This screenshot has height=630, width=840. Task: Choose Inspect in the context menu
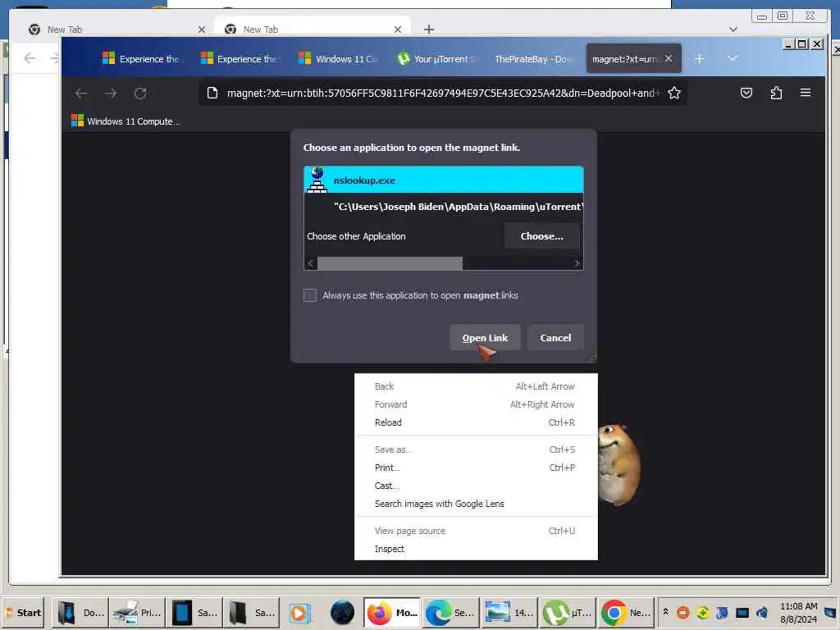pyautogui.click(x=476, y=549)
